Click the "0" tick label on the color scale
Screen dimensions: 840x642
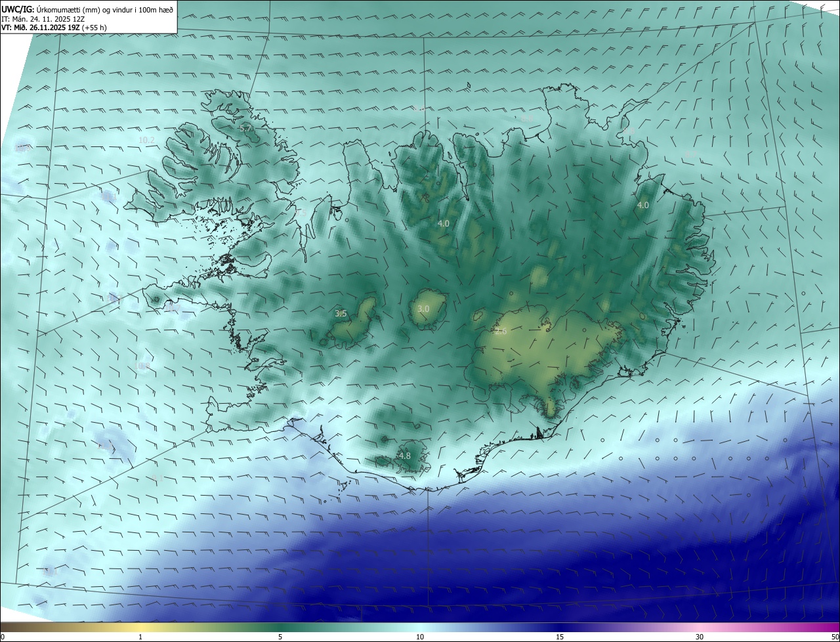[x=3, y=637]
